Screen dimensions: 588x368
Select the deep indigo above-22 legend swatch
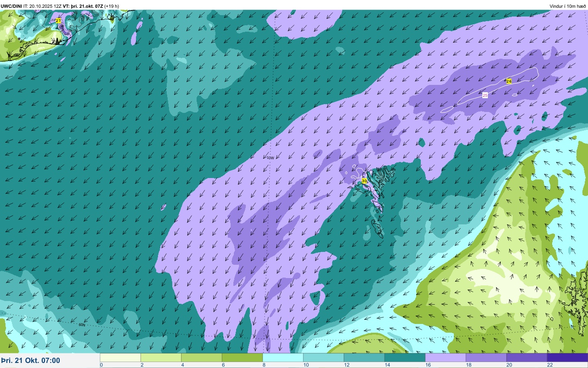[567, 357]
